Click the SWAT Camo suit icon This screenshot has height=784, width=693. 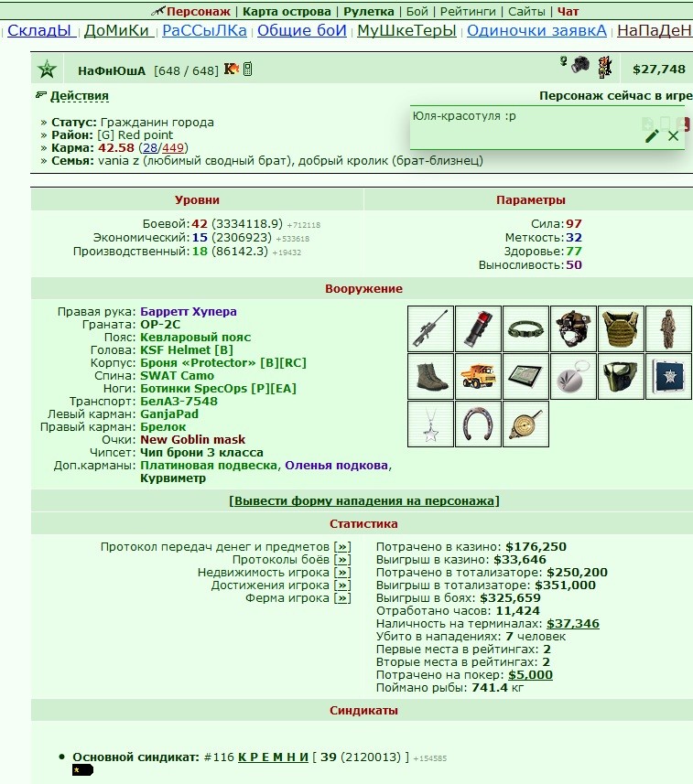(x=668, y=329)
